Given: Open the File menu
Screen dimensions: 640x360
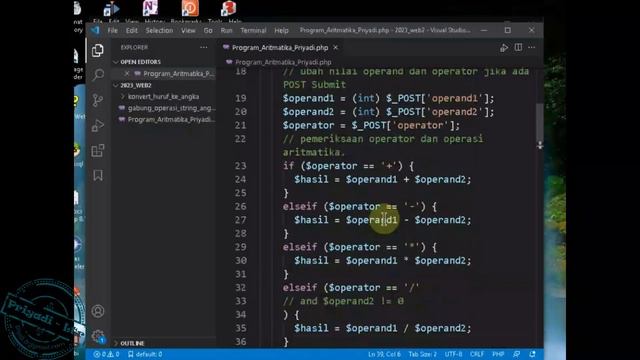Looking at the screenshot, I should (112, 31).
